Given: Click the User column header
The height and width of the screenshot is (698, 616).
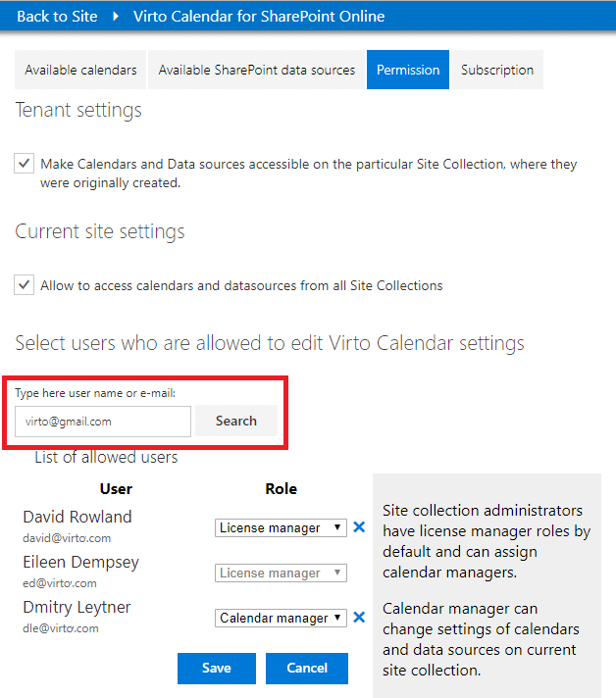Looking at the screenshot, I should click(x=116, y=489).
